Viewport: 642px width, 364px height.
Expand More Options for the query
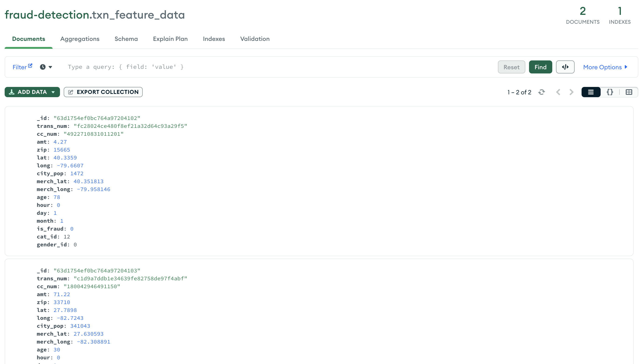pos(605,67)
